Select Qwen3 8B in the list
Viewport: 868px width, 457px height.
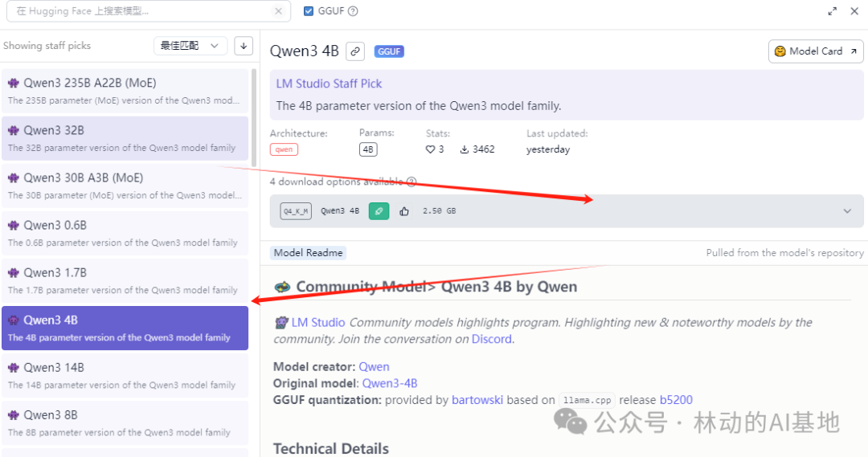point(125,423)
